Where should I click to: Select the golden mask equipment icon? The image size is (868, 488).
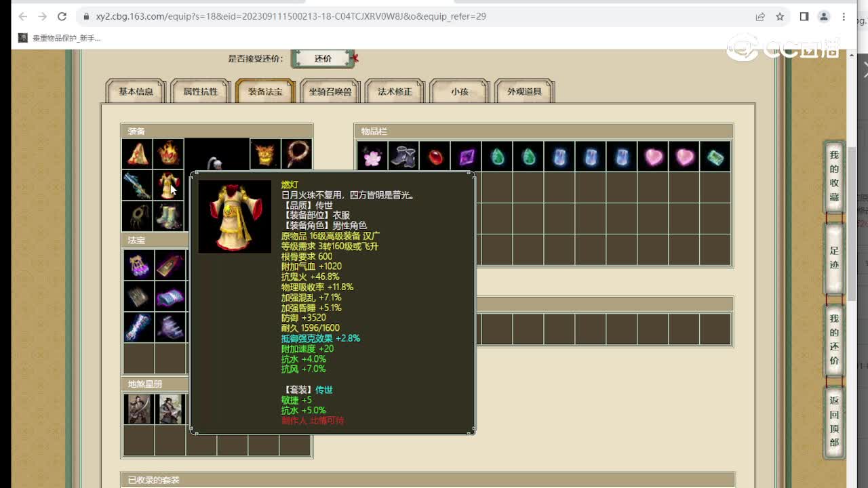(x=265, y=154)
